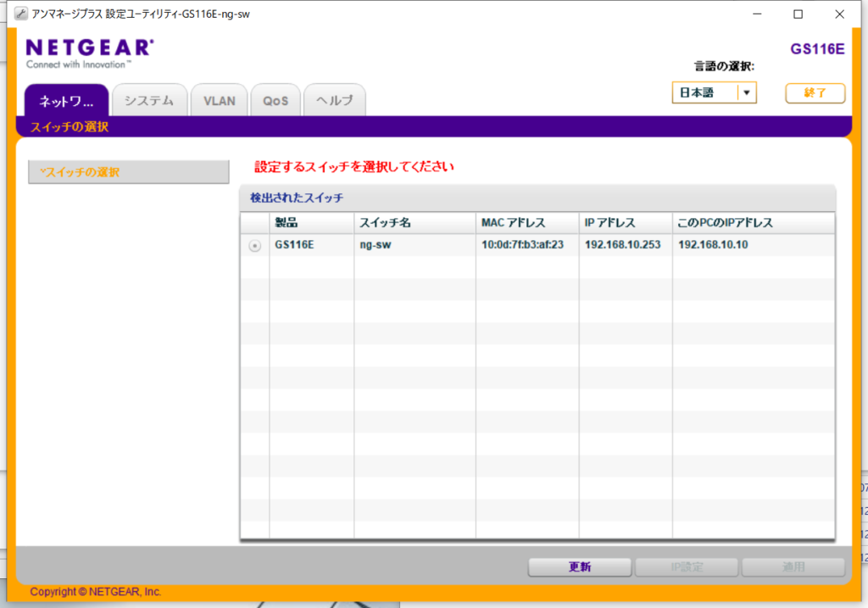This screenshot has height=608, width=868.
Task: Click the MAC アドレス column header
Action: (x=527, y=223)
